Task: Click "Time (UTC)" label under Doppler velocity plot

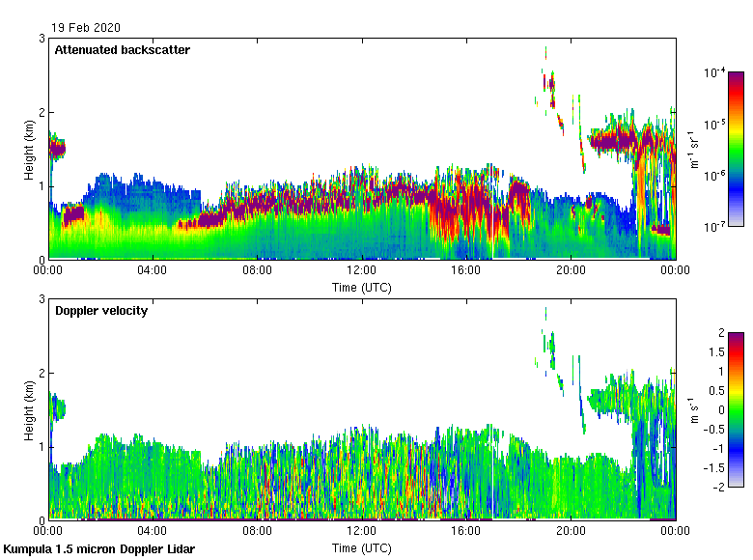Action: pos(362,548)
